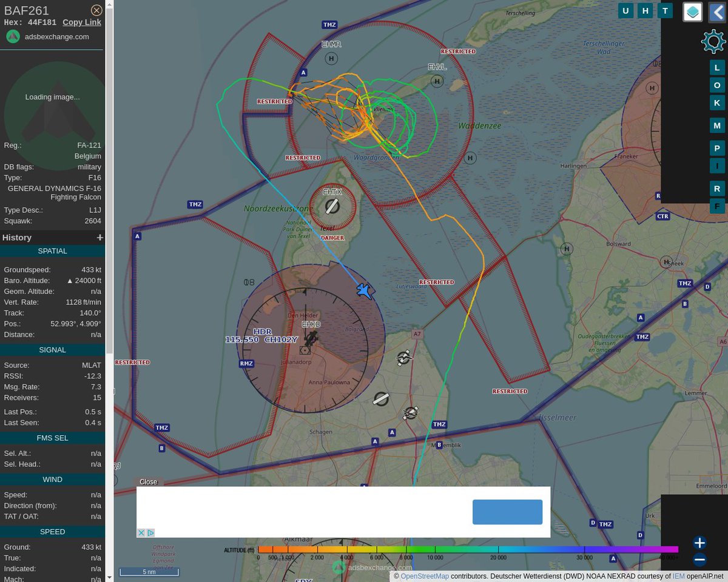Click the Copy Link text
728x582 pixels.
[x=81, y=22]
